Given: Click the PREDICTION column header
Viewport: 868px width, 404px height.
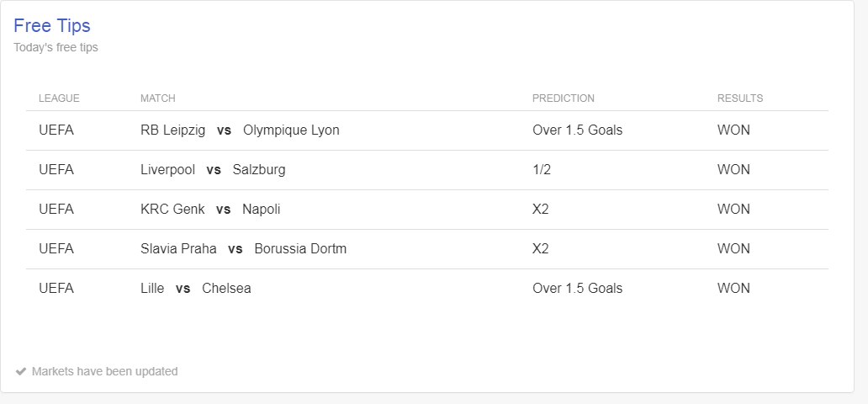Looking at the screenshot, I should (564, 98).
